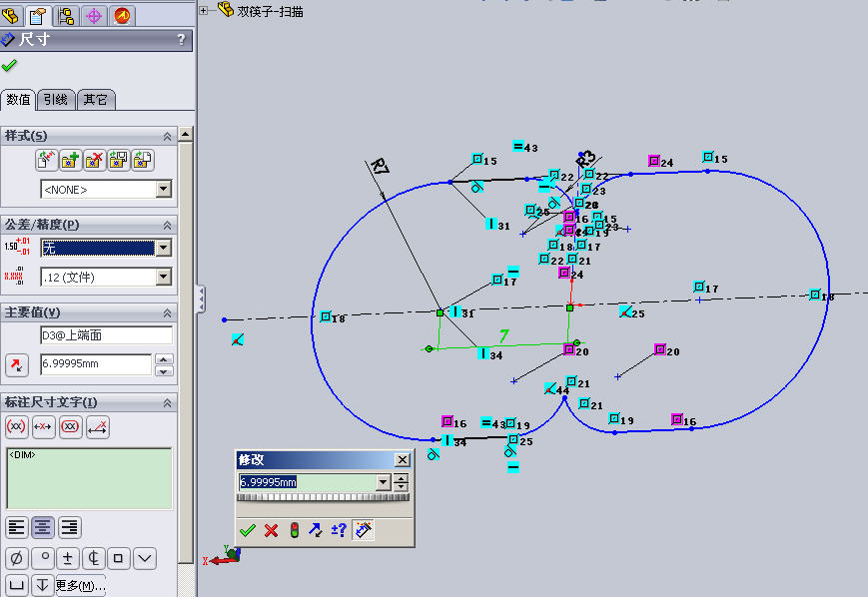Open the .12 (文件) precision dropdown

click(163, 277)
